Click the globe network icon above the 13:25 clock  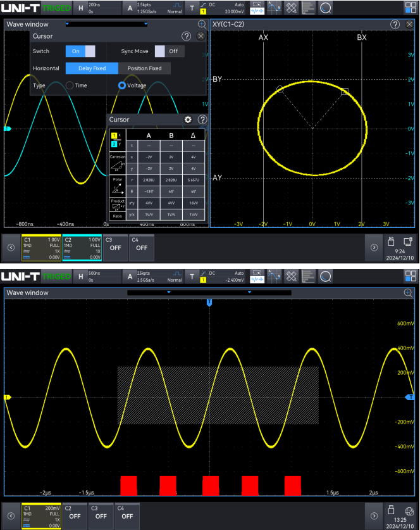point(409,510)
